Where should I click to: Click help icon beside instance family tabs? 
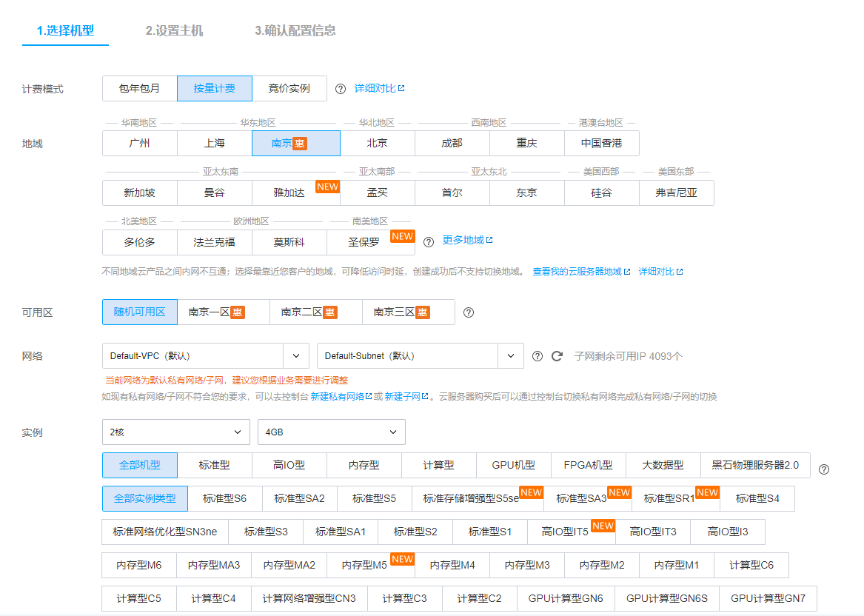(x=824, y=469)
